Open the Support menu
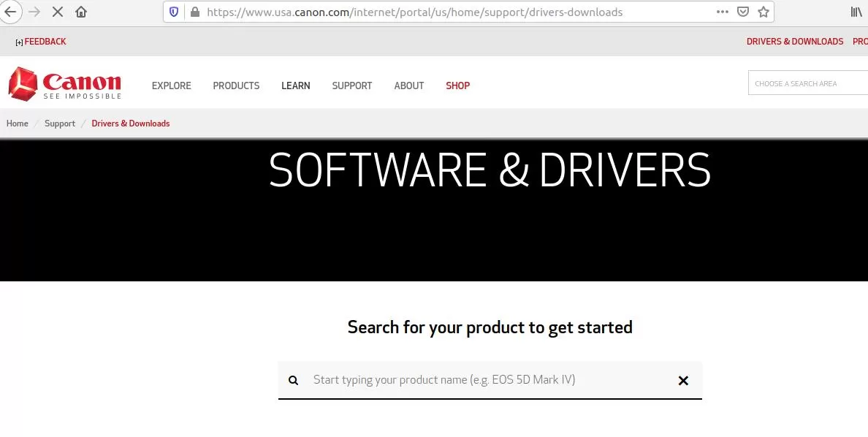868x437 pixels. (352, 85)
